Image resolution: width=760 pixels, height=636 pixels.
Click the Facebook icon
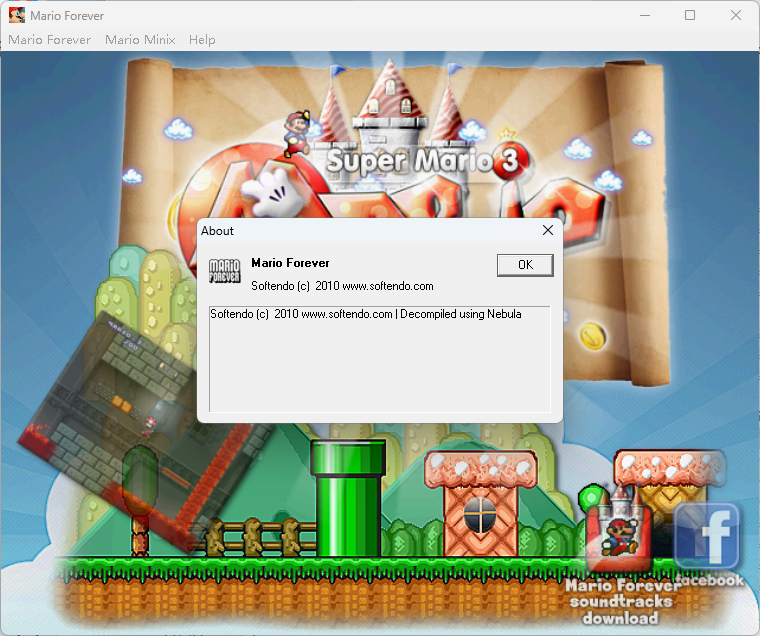point(707,537)
